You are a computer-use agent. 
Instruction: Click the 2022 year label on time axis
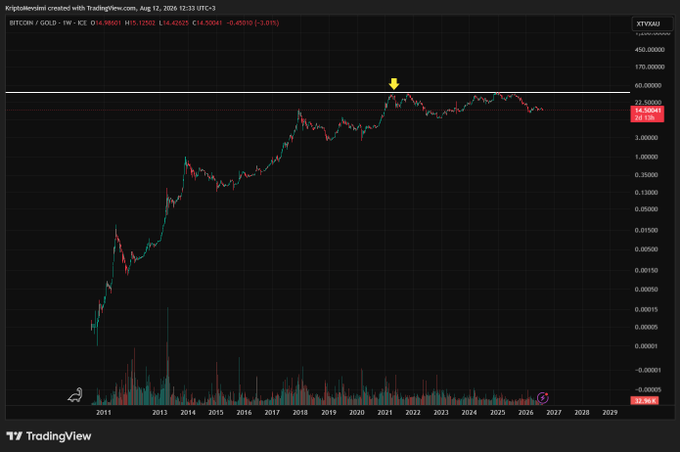point(413,413)
